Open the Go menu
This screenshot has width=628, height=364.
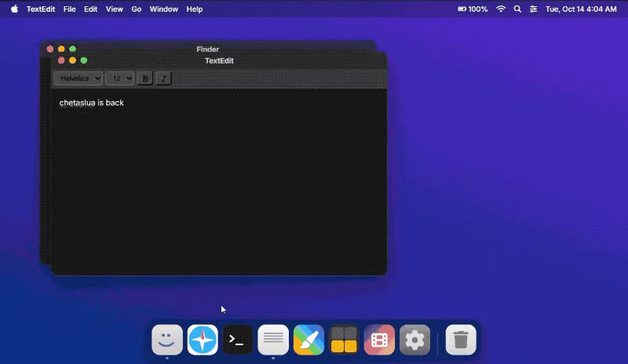point(136,9)
